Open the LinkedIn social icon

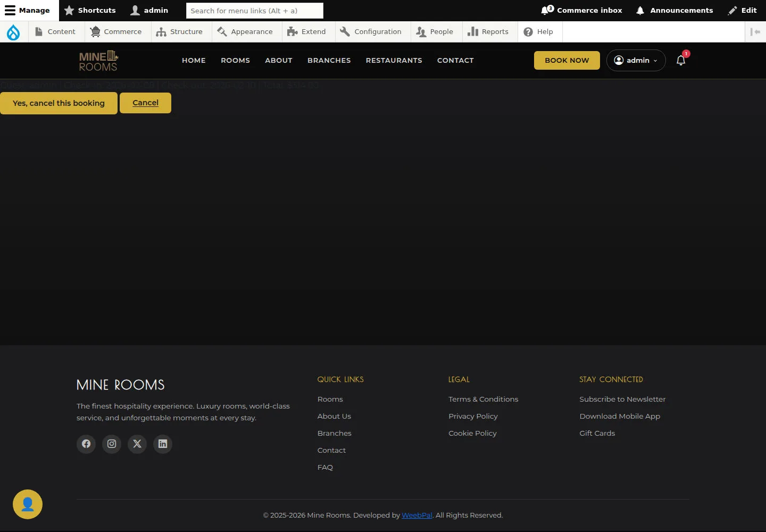(163, 444)
